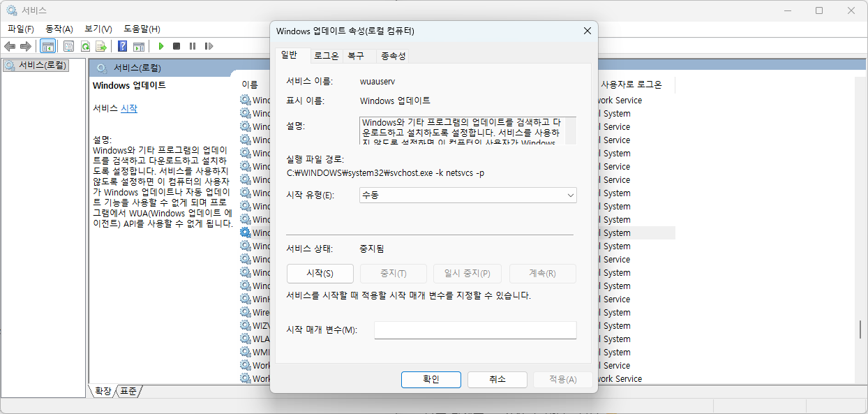This screenshot has height=414, width=868.
Task: Click the 적용(A) button
Action: pyautogui.click(x=563, y=379)
